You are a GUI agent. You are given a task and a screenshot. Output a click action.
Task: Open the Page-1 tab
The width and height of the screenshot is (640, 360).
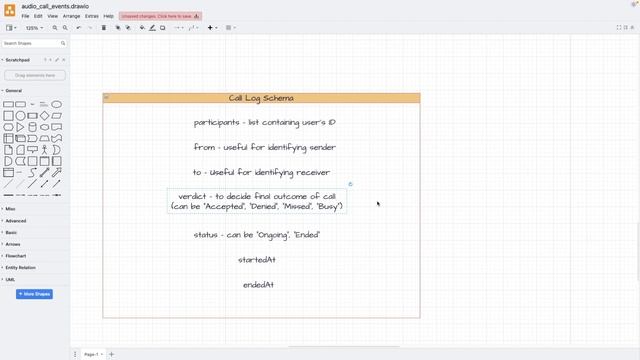tap(93, 354)
